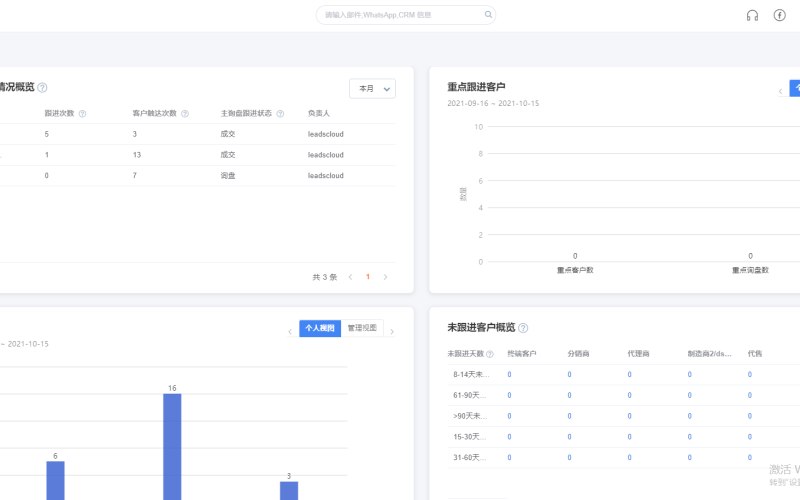Click left arrow in 重点跟进客户 panel
The image size is (800, 500).
coord(780,91)
